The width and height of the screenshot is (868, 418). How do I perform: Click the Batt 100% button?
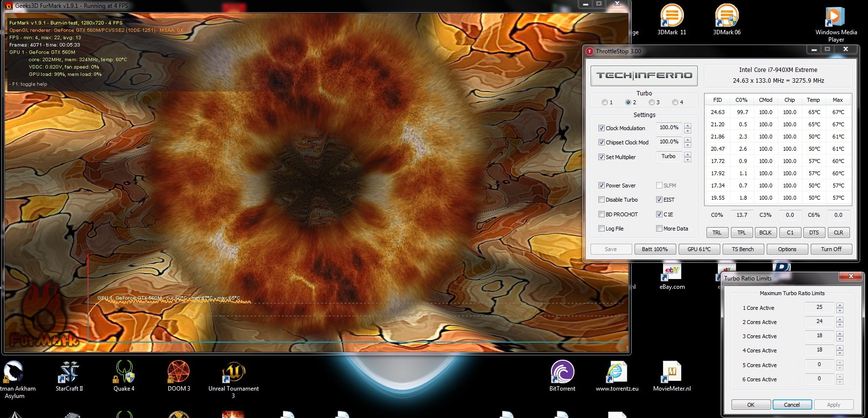(x=655, y=249)
